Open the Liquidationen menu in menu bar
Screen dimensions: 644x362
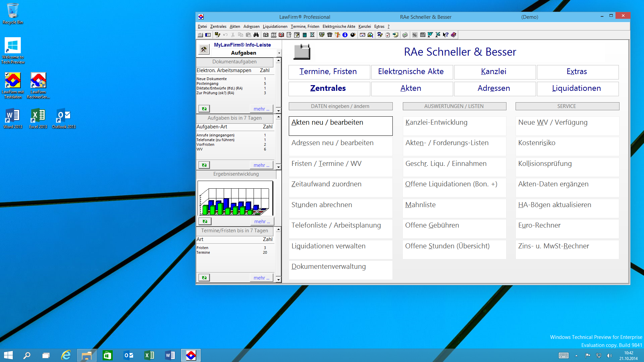coord(275,26)
